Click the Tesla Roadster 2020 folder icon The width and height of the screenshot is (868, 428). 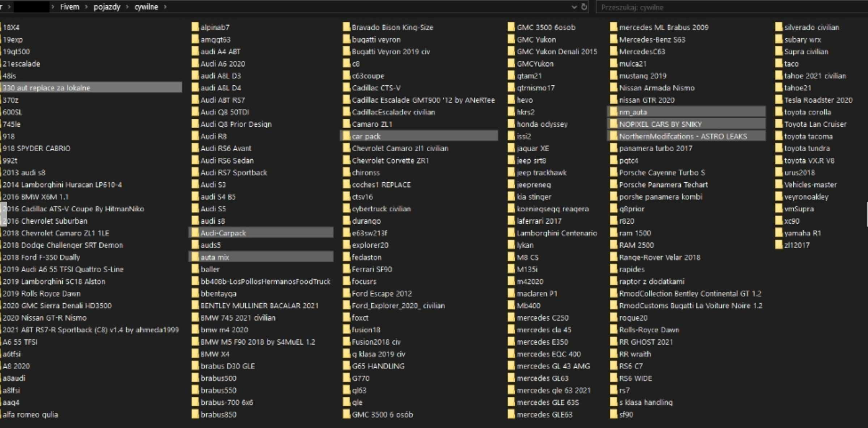[779, 100]
